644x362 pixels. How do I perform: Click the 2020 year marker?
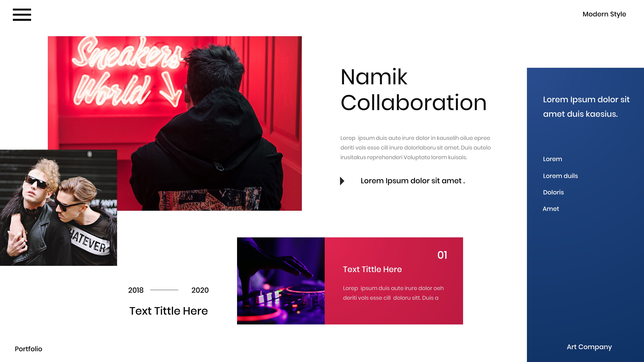click(200, 290)
